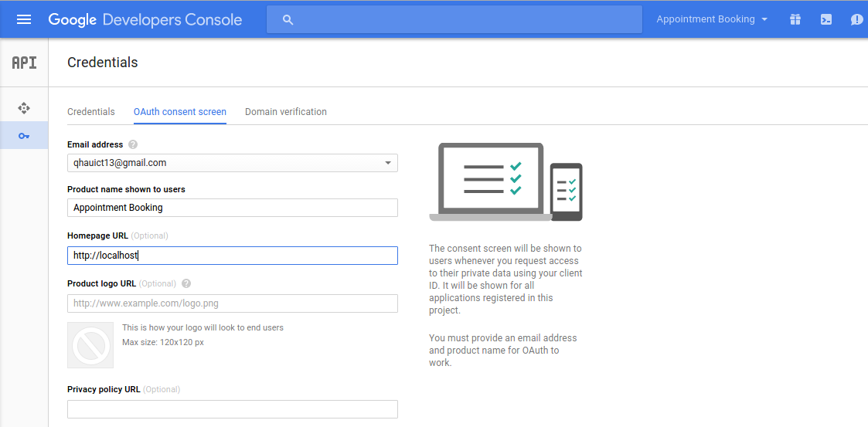Click the notifications alert icon
Viewport: 868px width, 427px height.
click(x=856, y=19)
